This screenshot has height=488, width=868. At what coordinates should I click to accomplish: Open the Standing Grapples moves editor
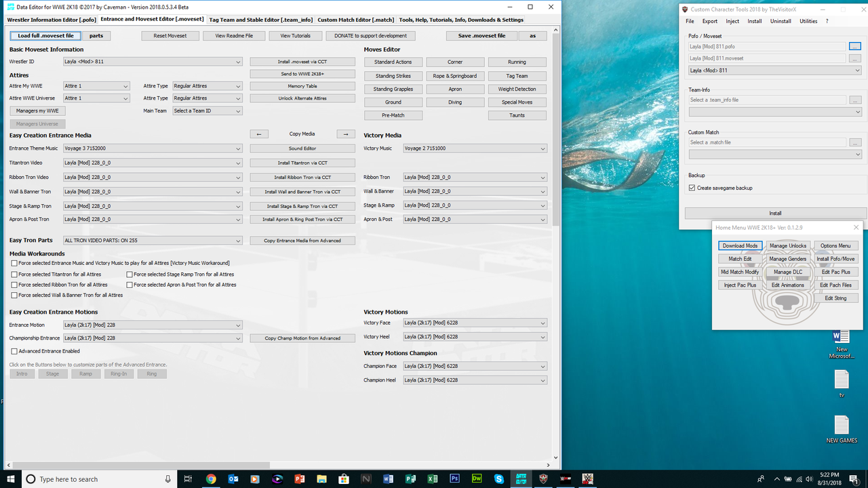(393, 89)
